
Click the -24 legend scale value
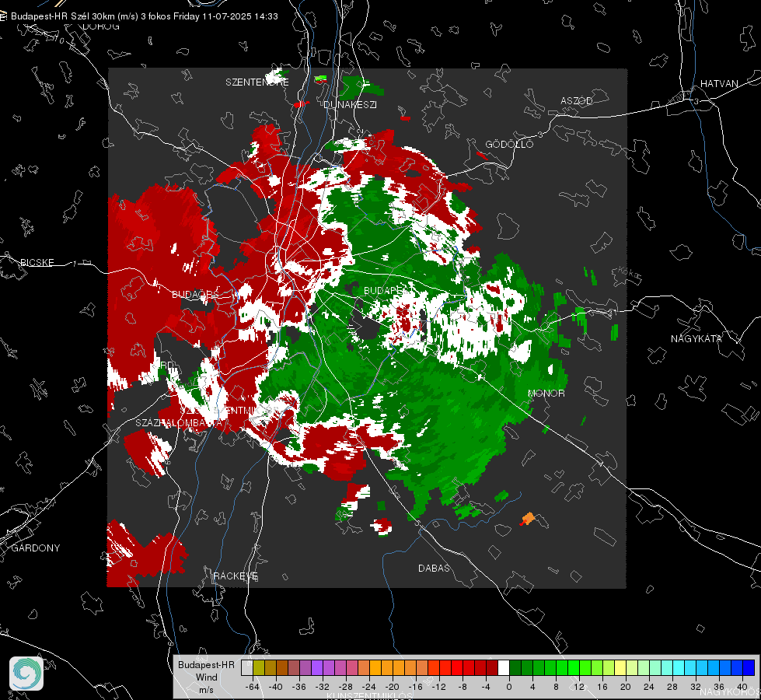pyautogui.click(x=369, y=687)
